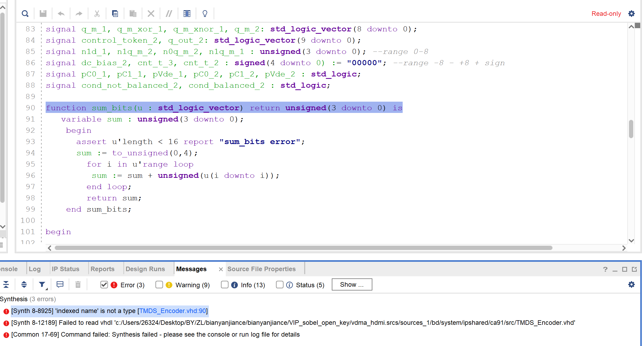The width and height of the screenshot is (644, 346).
Task: Collapse all message groups
Action: click(6, 285)
